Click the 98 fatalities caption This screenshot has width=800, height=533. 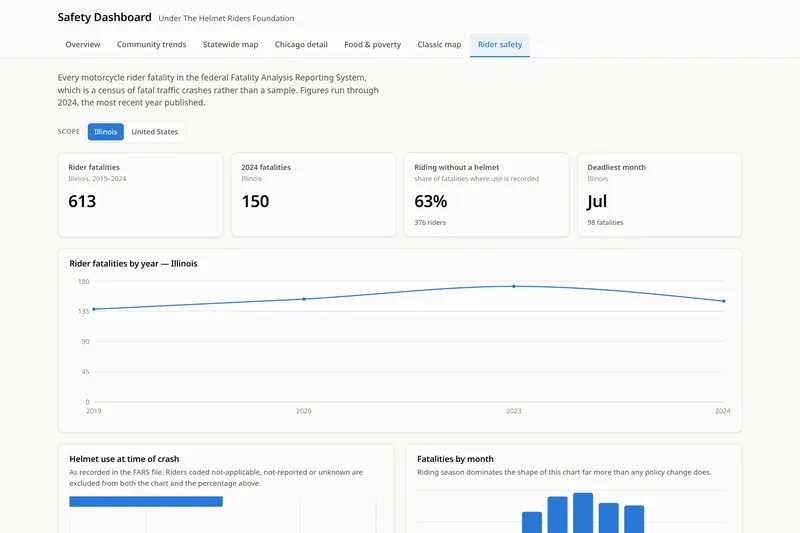[x=605, y=222]
